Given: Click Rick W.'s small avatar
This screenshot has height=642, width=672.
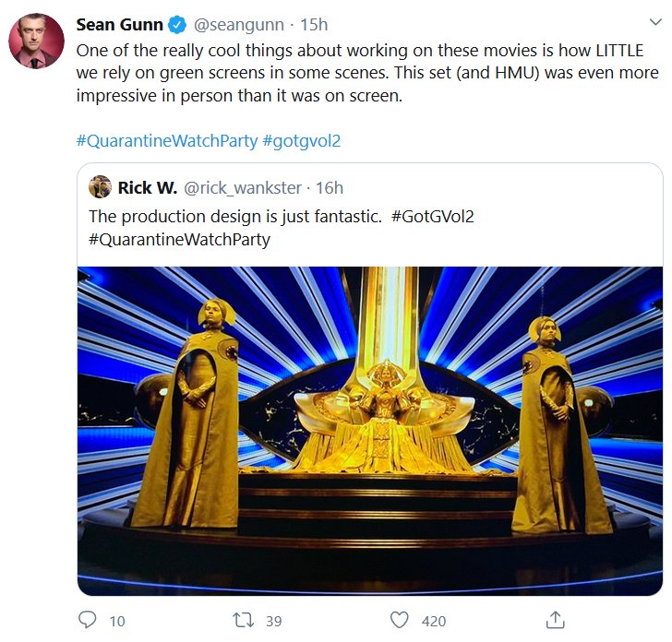Looking at the screenshot, I should [x=100, y=188].
